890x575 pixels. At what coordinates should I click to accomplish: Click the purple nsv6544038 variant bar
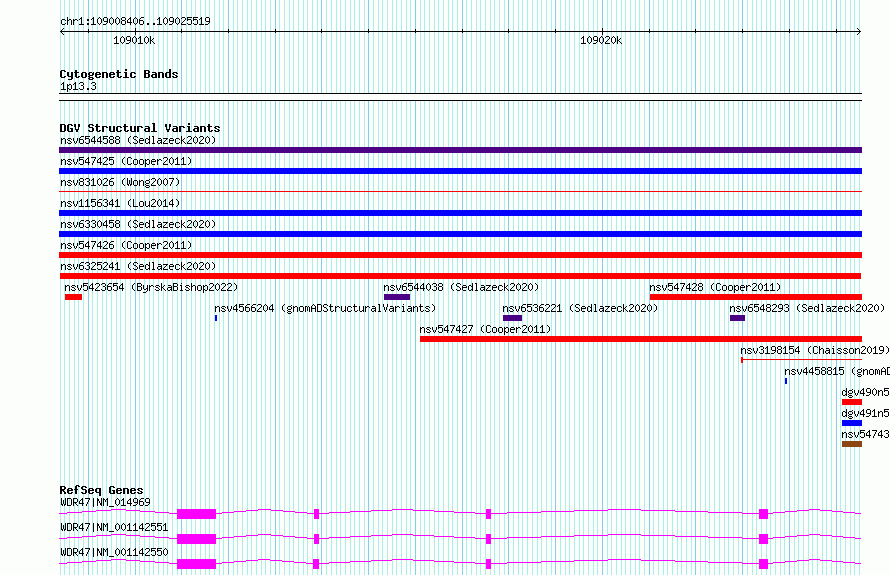tap(397, 297)
